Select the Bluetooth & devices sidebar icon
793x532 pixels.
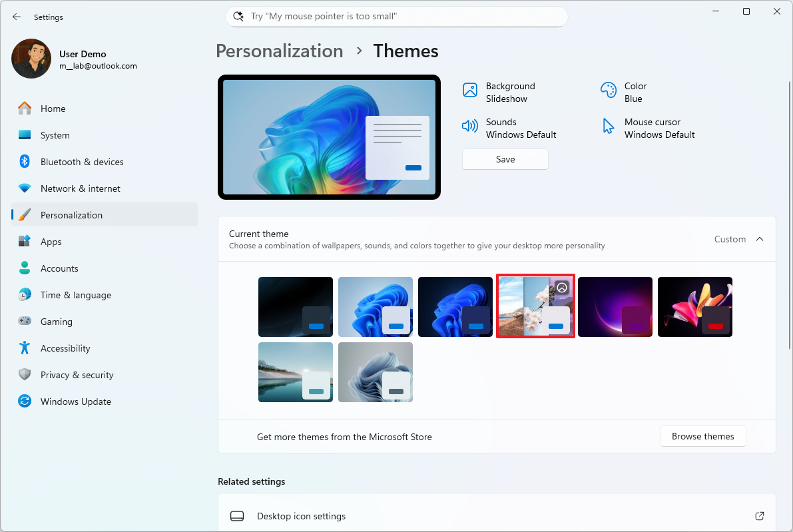25,161
